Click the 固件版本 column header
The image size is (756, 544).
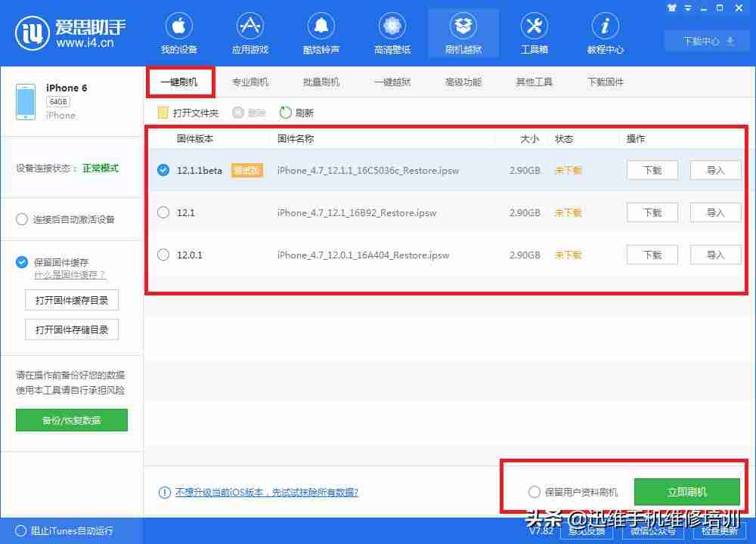coord(195,139)
